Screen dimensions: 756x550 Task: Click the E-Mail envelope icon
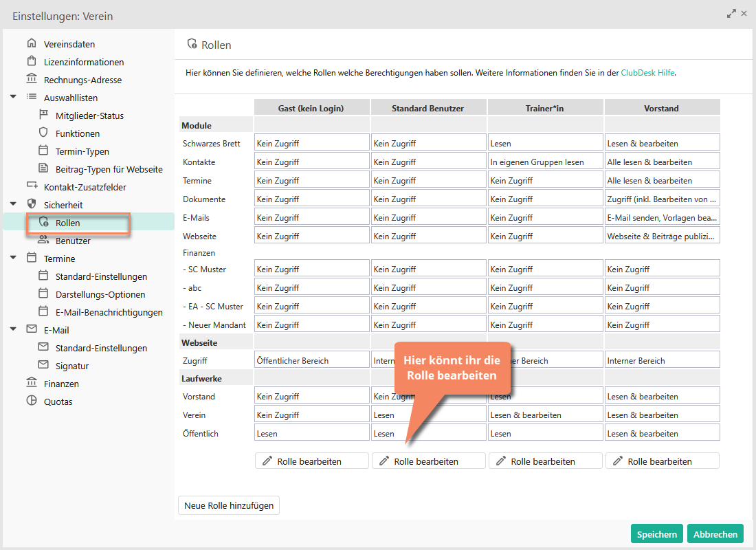[32, 329]
